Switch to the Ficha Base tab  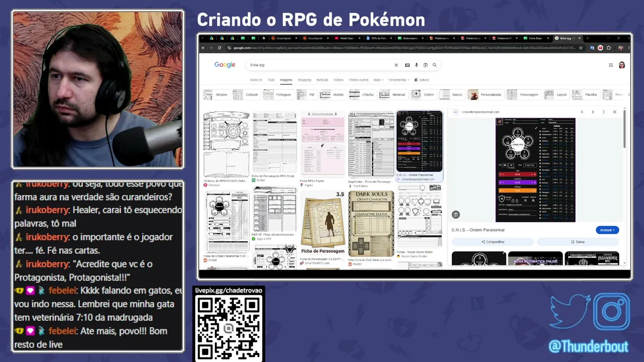[535, 38]
